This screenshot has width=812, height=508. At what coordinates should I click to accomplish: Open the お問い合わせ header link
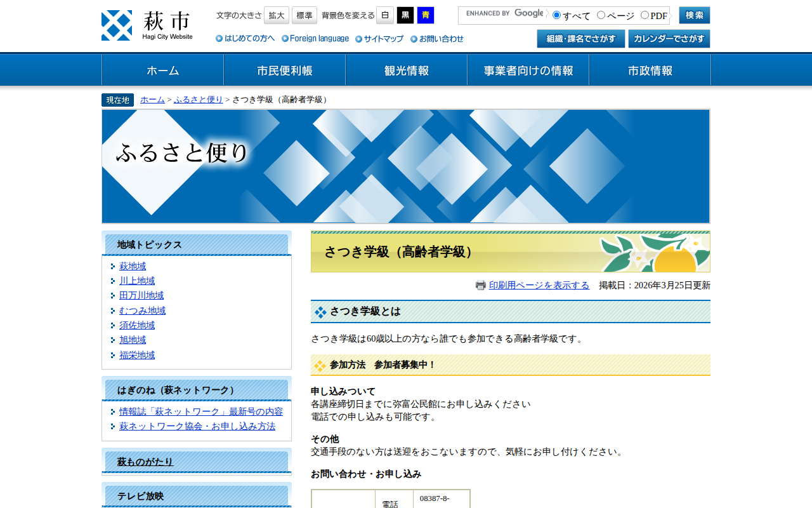437,39
